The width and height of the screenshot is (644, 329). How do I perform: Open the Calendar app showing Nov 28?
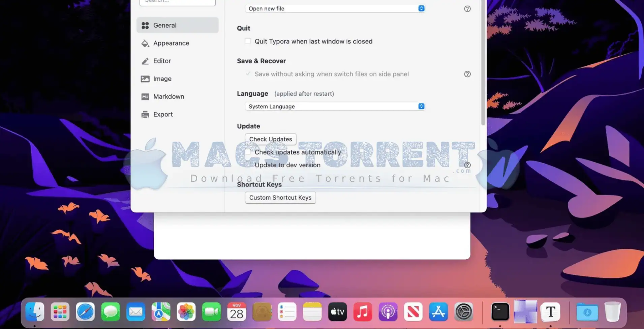[x=237, y=311]
